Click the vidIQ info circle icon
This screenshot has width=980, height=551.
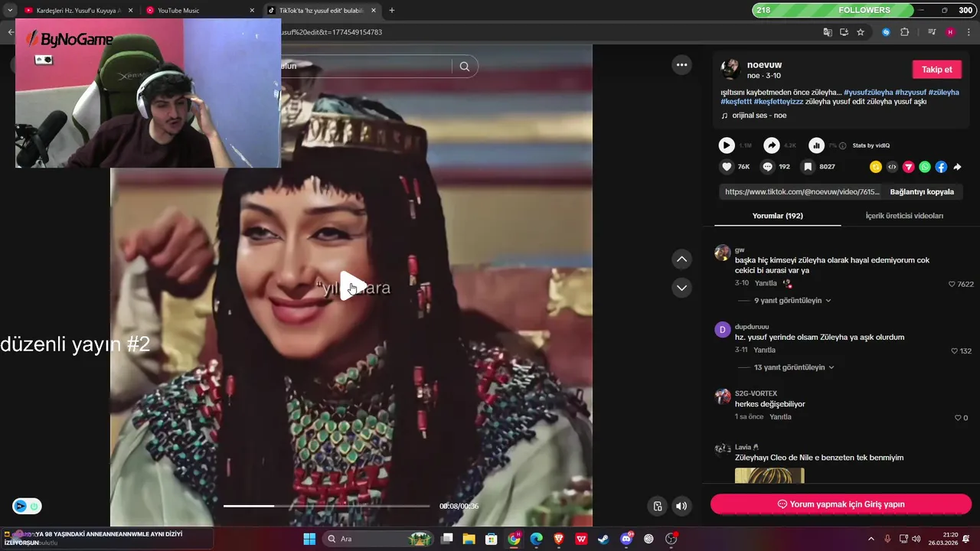point(843,145)
